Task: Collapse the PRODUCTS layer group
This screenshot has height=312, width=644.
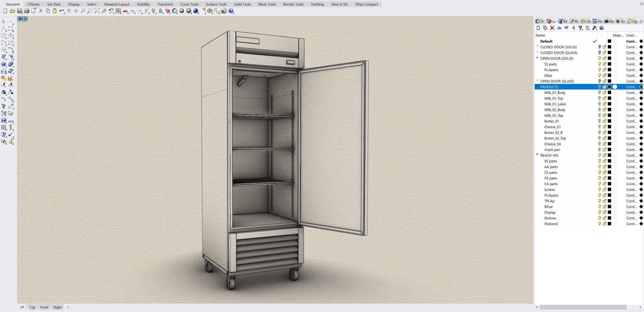Action: click(537, 87)
